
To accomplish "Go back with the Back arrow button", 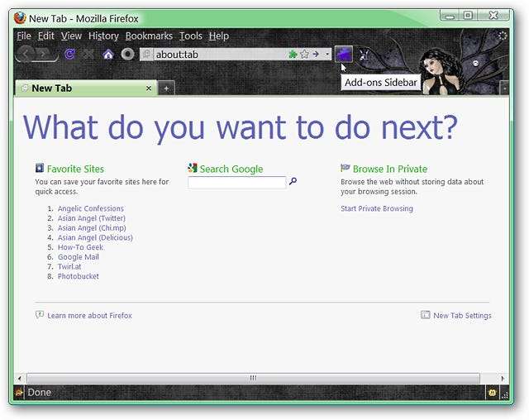I will [x=26, y=53].
